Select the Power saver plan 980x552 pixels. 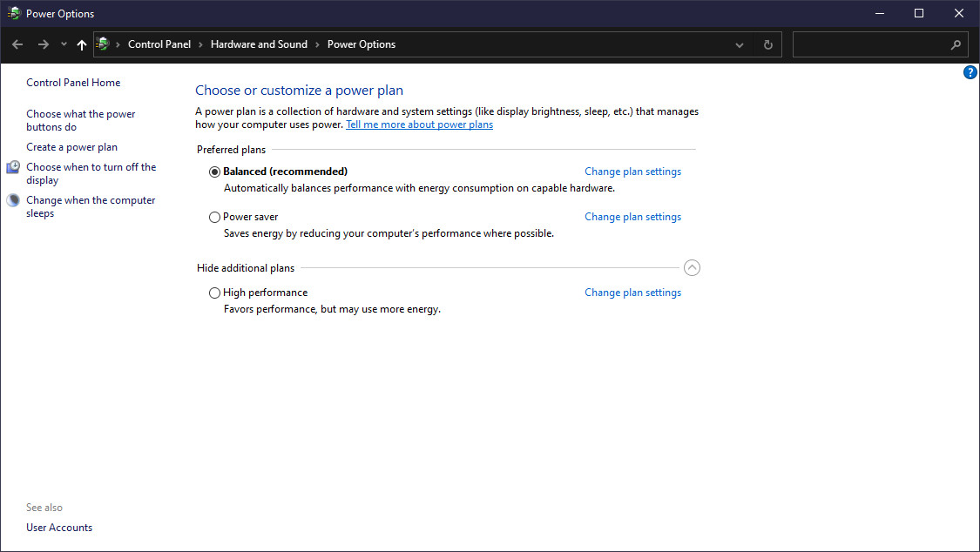click(x=214, y=217)
